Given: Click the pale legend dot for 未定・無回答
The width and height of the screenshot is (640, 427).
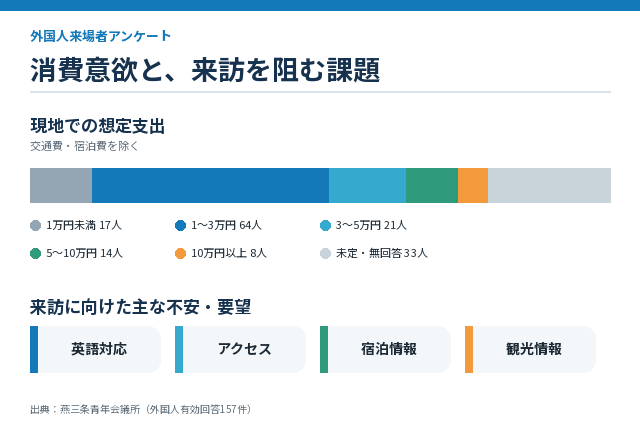Looking at the screenshot, I should pyautogui.click(x=325, y=254).
